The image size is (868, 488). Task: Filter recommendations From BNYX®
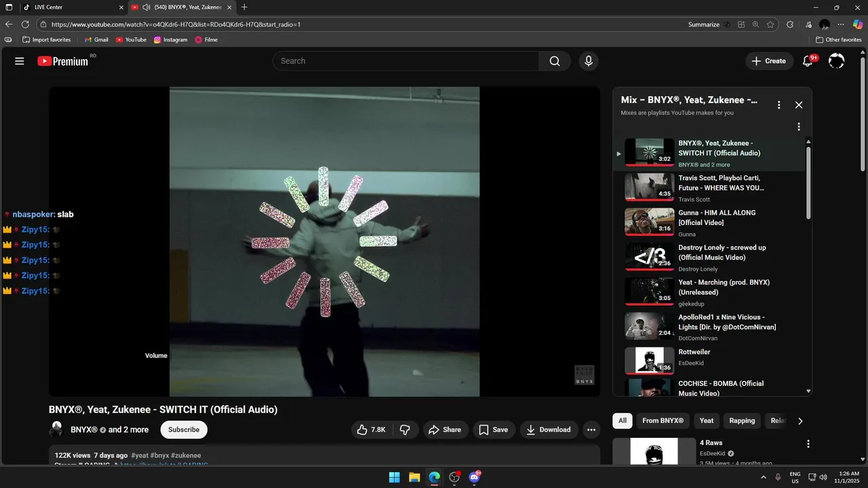pos(663,421)
